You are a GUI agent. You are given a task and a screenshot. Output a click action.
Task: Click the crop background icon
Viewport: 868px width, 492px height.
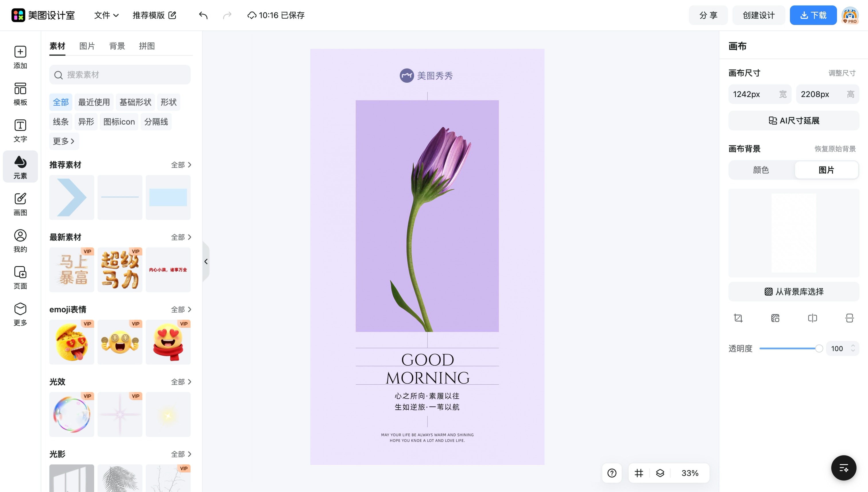click(738, 318)
